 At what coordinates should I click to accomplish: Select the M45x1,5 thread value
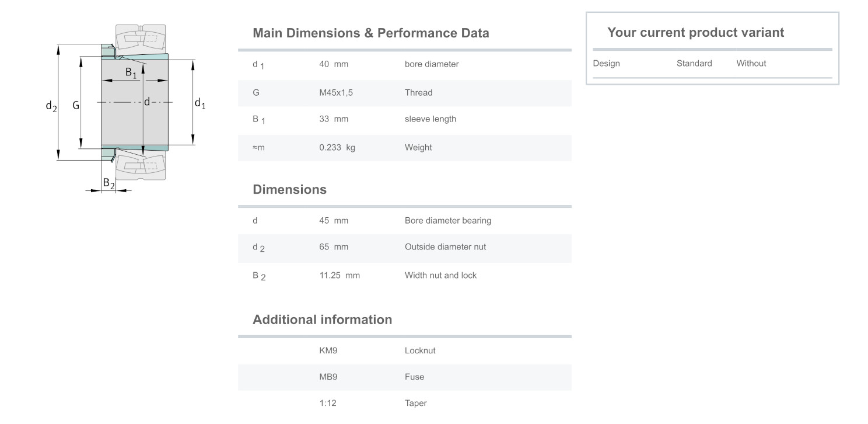[x=335, y=93]
